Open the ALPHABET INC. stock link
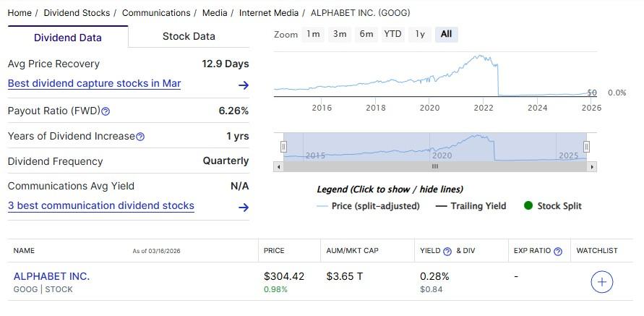Screen dimensions: 644x316 (x=51, y=276)
